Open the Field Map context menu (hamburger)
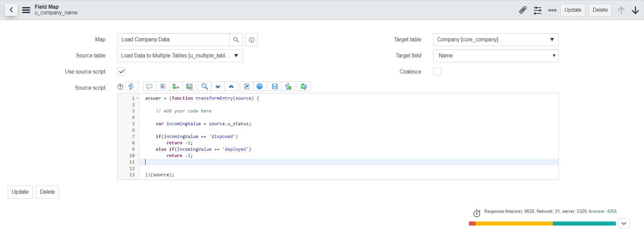The width and height of the screenshot is (644, 242). point(26,10)
